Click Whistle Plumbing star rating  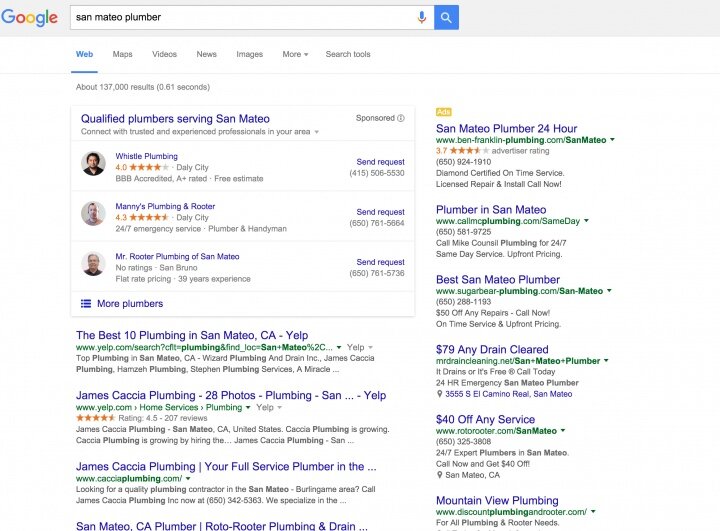tap(149, 167)
